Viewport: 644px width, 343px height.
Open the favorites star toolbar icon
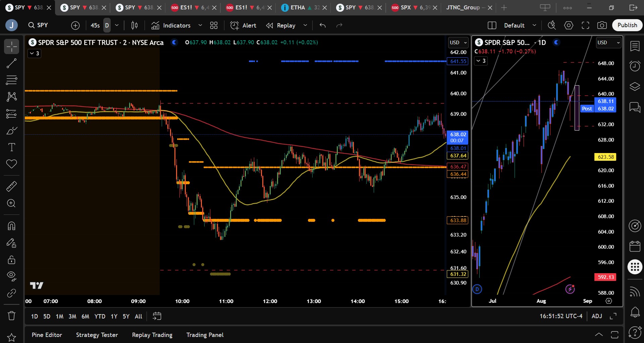(11, 337)
